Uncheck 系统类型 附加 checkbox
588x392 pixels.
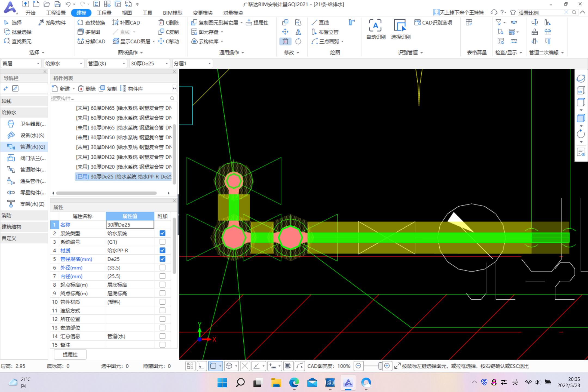pyautogui.click(x=163, y=233)
